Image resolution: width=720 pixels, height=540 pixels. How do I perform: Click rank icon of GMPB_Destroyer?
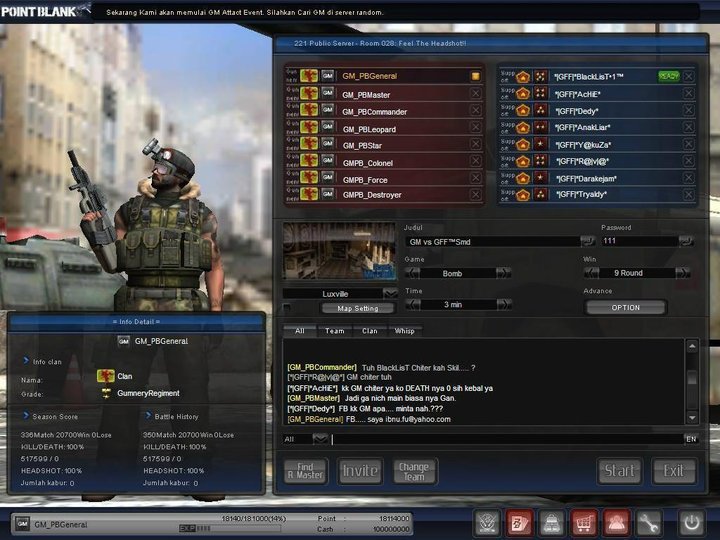click(309, 194)
